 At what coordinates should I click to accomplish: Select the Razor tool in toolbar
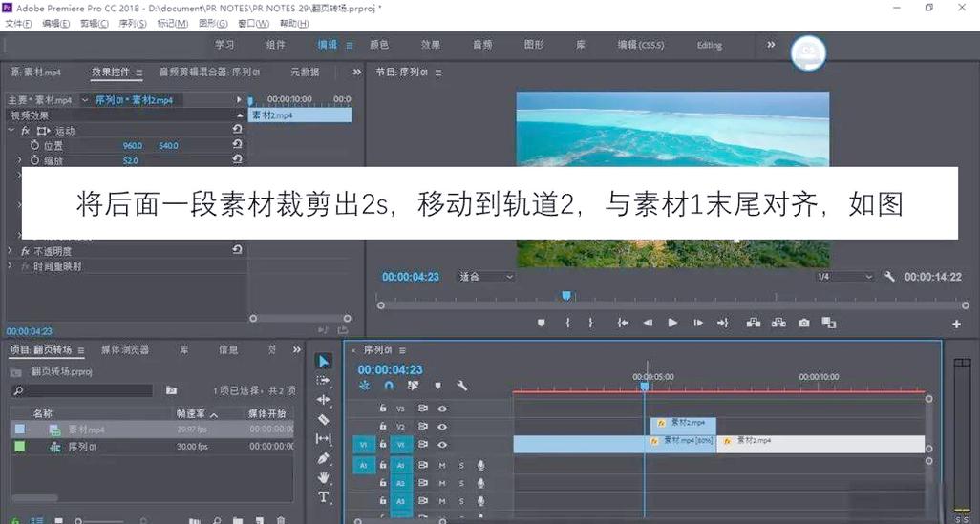pyautogui.click(x=323, y=419)
